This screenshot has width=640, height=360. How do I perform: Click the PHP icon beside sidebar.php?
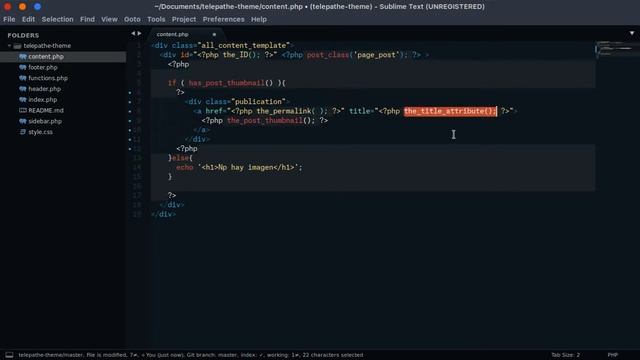pos(23,121)
